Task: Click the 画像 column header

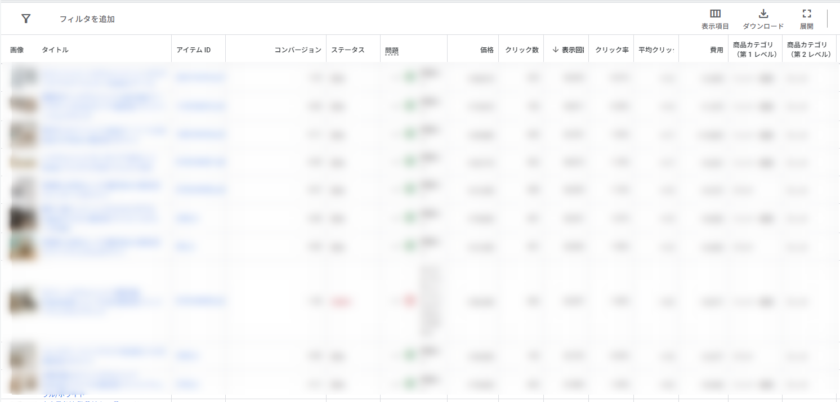Action: click(17, 49)
